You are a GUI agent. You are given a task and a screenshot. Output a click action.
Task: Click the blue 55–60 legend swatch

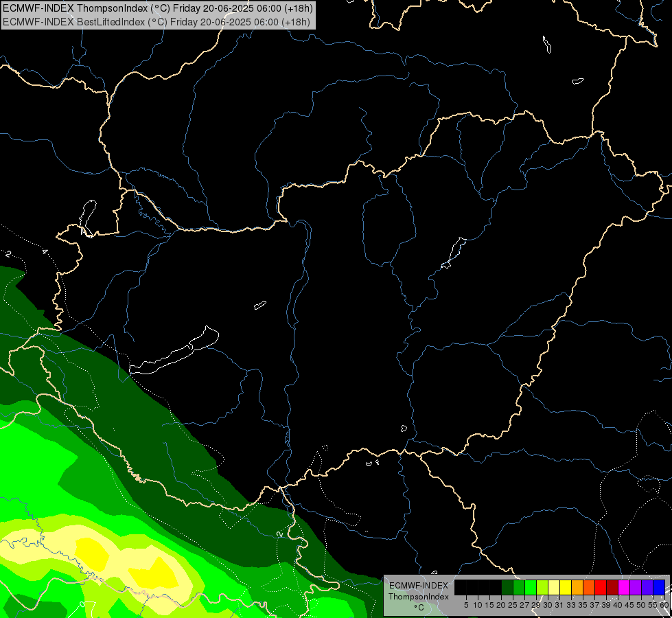[659, 587]
